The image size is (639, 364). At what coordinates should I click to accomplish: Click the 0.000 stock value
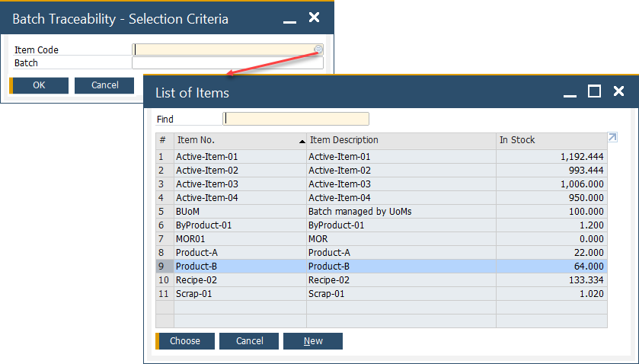tap(592, 239)
